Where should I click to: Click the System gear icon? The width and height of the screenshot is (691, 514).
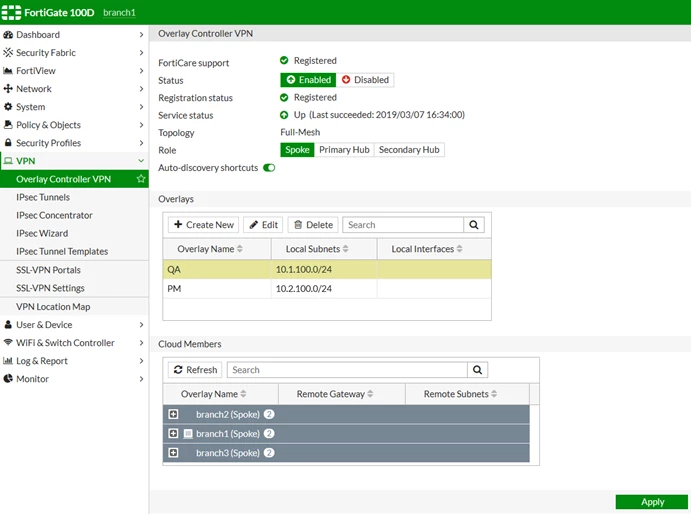(8, 107)
